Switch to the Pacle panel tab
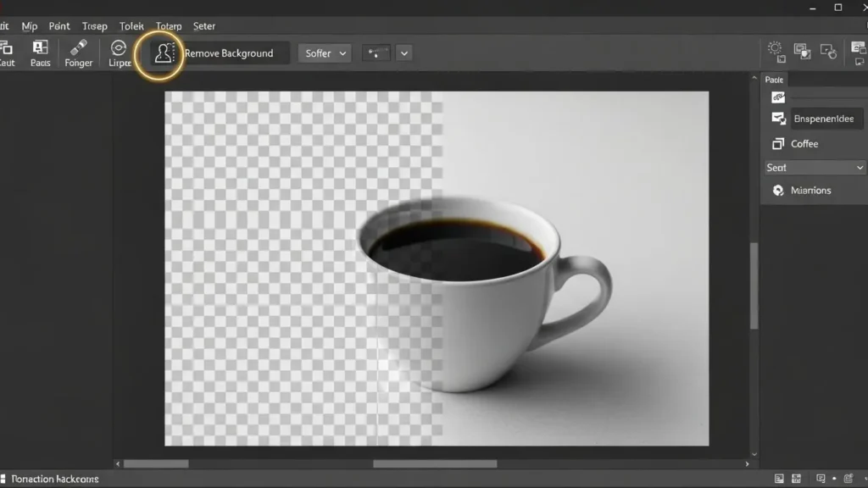 coord(774,79)
